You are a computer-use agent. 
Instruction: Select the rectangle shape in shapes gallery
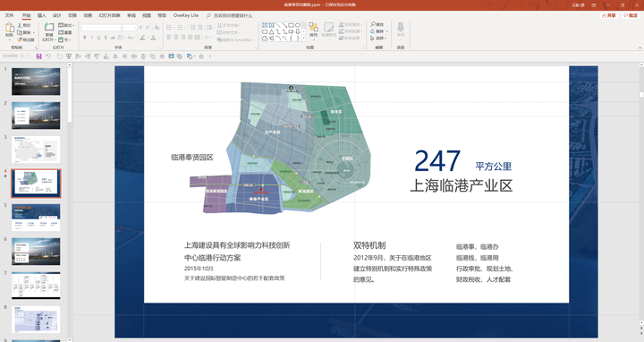click(x=292, y=25)
